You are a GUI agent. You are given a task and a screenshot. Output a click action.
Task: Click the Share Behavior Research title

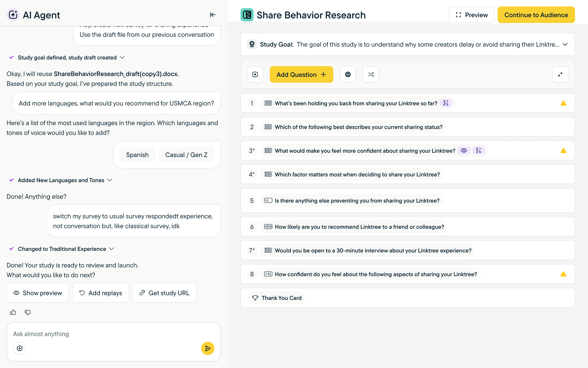pos(311,15)
